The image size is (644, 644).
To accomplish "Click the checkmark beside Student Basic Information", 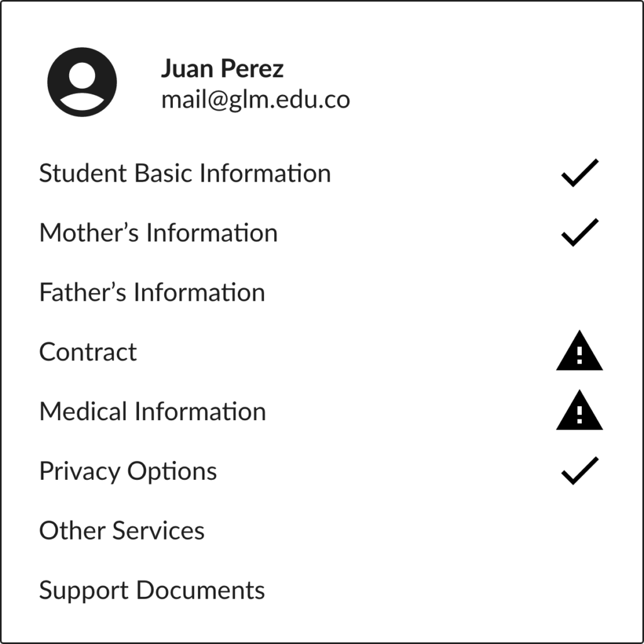I will click(x=579, y=173).
